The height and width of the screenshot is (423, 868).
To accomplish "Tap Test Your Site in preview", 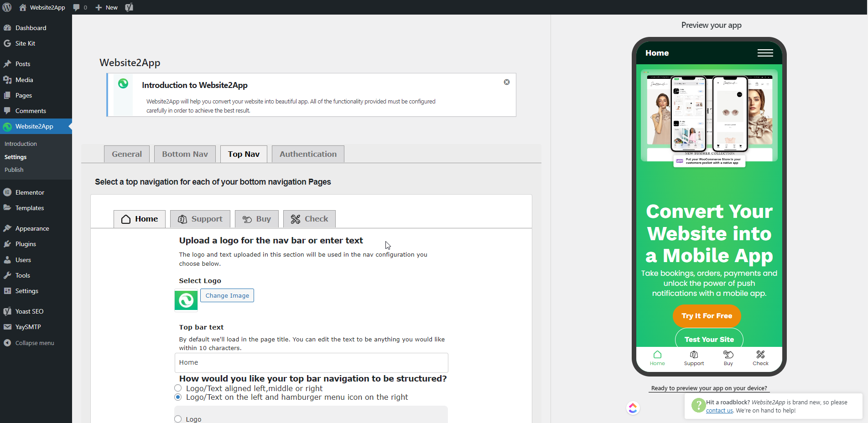I will 709,339.
